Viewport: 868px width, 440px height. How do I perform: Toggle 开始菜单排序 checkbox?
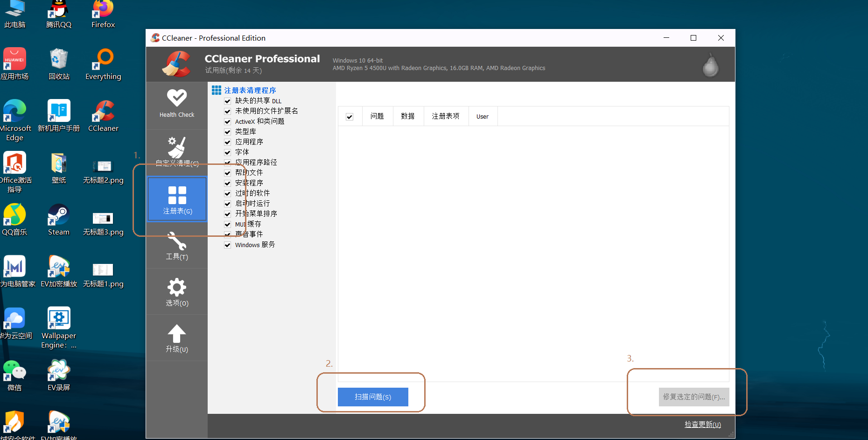pyautogui.click(x=228, y=214)
